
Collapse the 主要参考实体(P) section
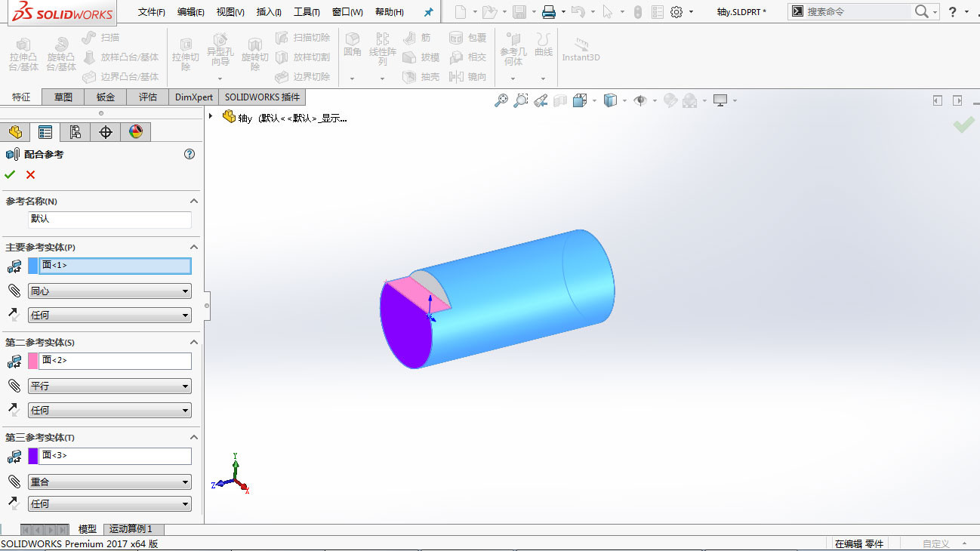(194, 247)
